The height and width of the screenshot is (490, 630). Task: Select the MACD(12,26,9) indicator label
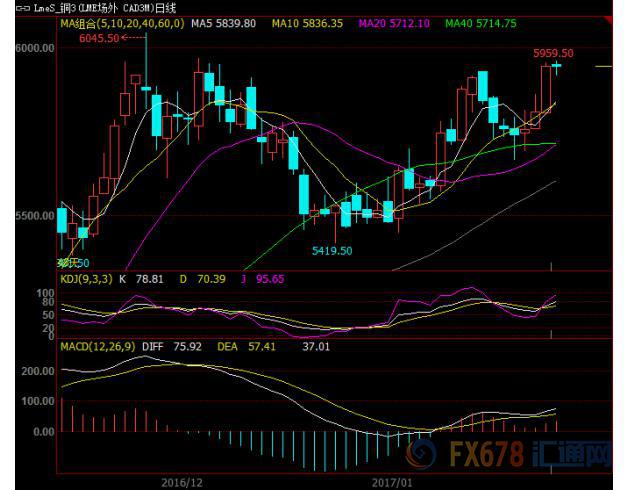coord(98,347)
